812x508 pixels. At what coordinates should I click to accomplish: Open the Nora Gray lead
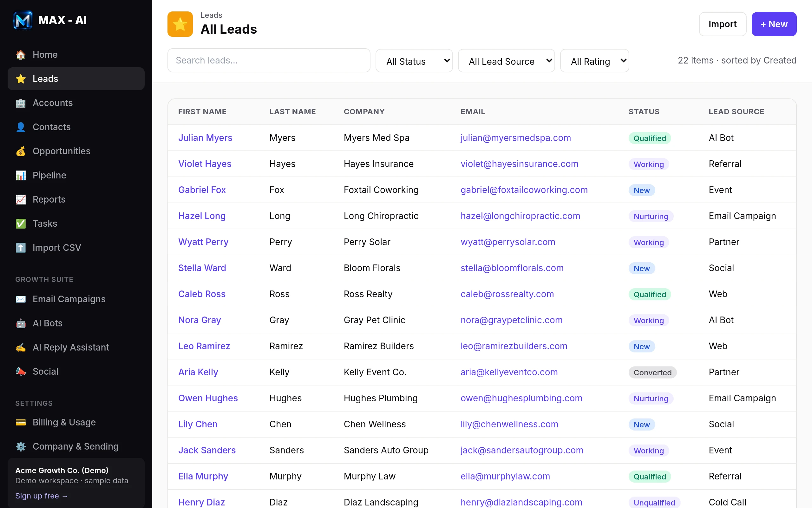point(200,320)
